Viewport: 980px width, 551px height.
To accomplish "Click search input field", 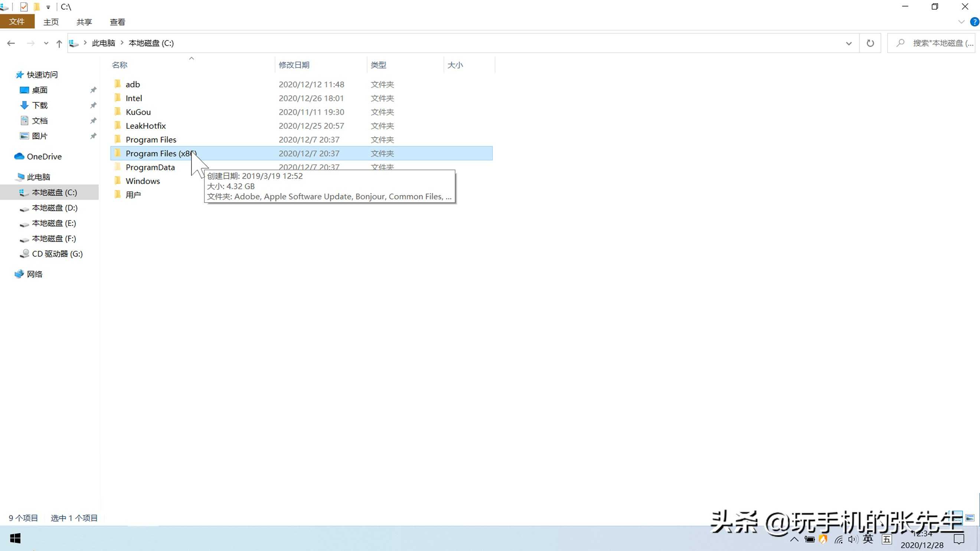I will click(x=935, y=43).
